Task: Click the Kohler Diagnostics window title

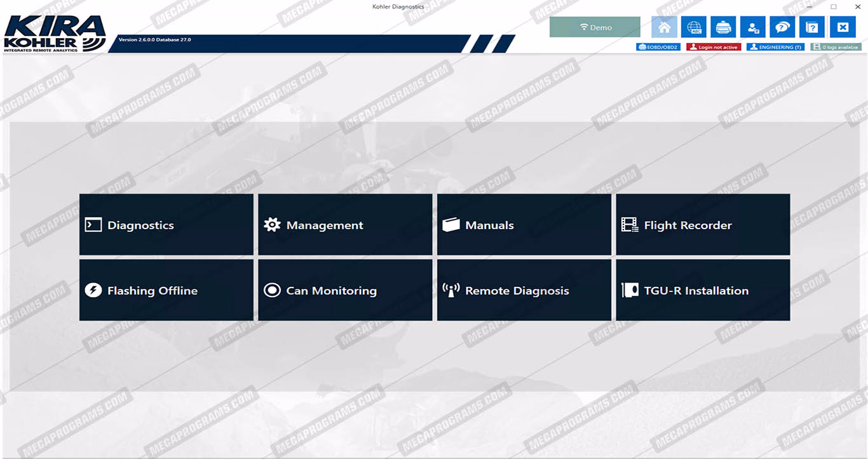Action: 398,7
